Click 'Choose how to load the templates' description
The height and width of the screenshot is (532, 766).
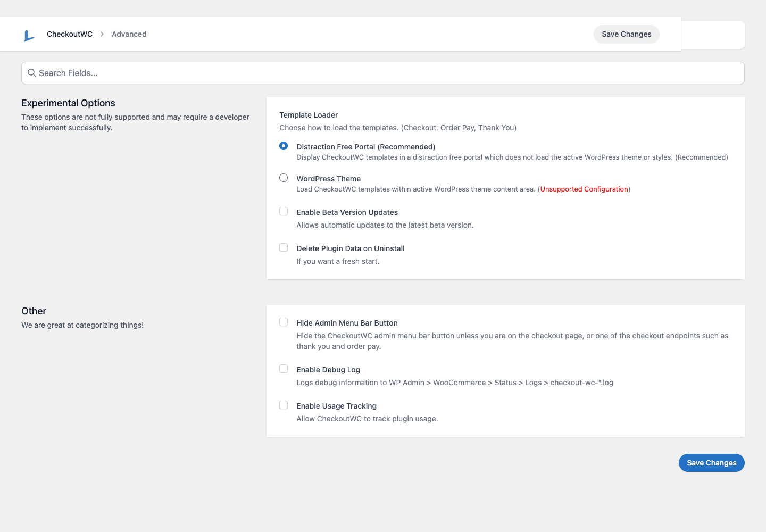398,128
